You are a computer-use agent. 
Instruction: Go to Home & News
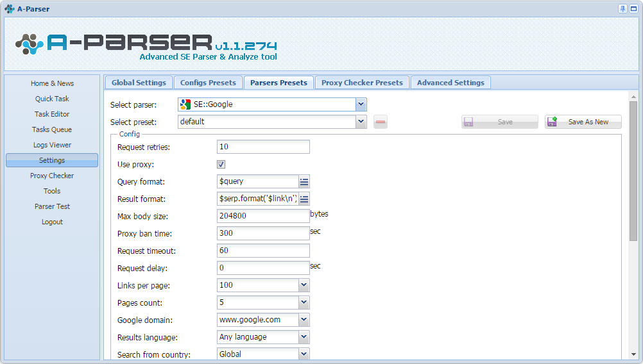[52, 83]
